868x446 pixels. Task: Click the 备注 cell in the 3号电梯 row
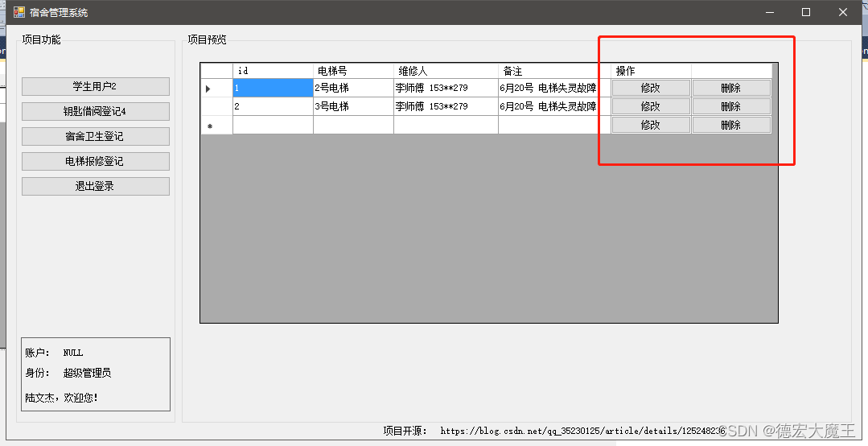555,106
